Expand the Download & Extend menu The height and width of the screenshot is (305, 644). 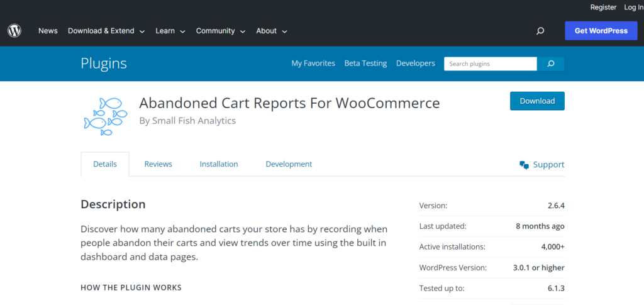click(x=106, y=31)
